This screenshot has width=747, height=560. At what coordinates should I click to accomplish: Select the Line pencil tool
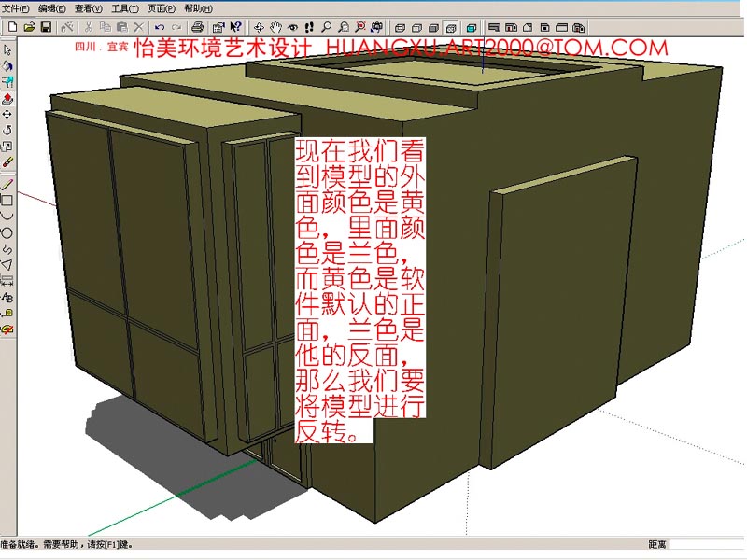tap(7, 184)
